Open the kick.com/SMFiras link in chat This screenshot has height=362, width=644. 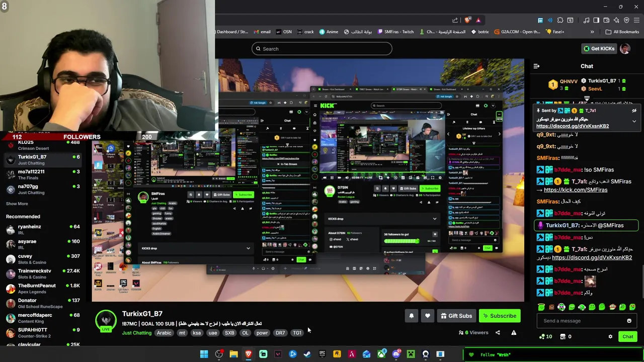point(576,190)
